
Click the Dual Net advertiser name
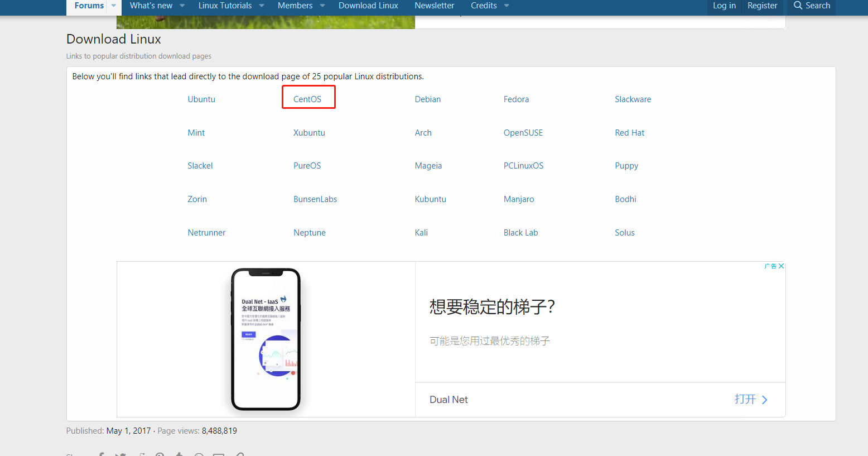coord(449,400)
